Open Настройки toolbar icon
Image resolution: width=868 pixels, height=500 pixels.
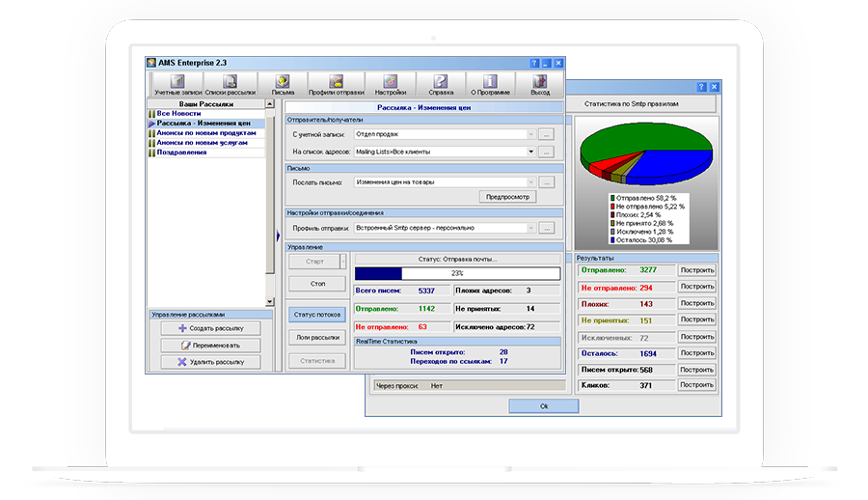(x=390, y=85)
